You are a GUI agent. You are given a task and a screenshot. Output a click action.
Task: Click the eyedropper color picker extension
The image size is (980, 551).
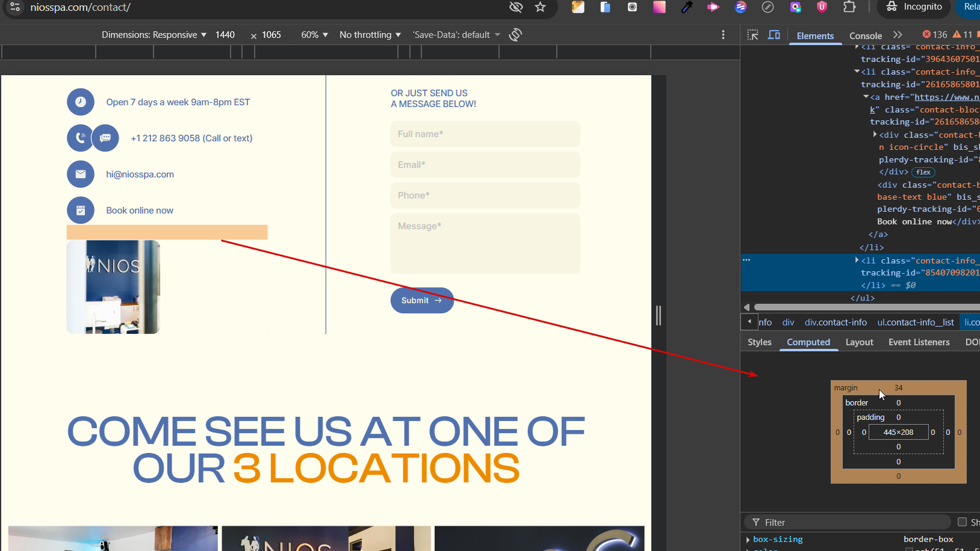pyautogui.click(x=686, y=7)
